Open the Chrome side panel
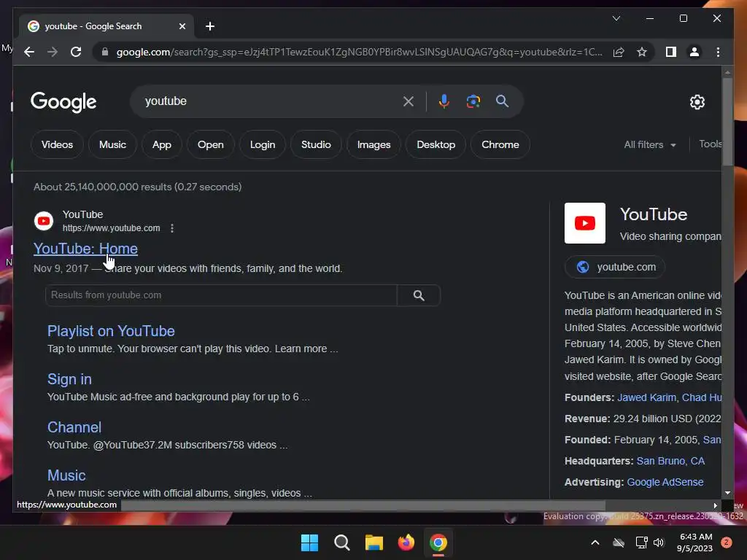Image resolution: width=747 pixels, height=560 pixels. [x=671, y=52]
